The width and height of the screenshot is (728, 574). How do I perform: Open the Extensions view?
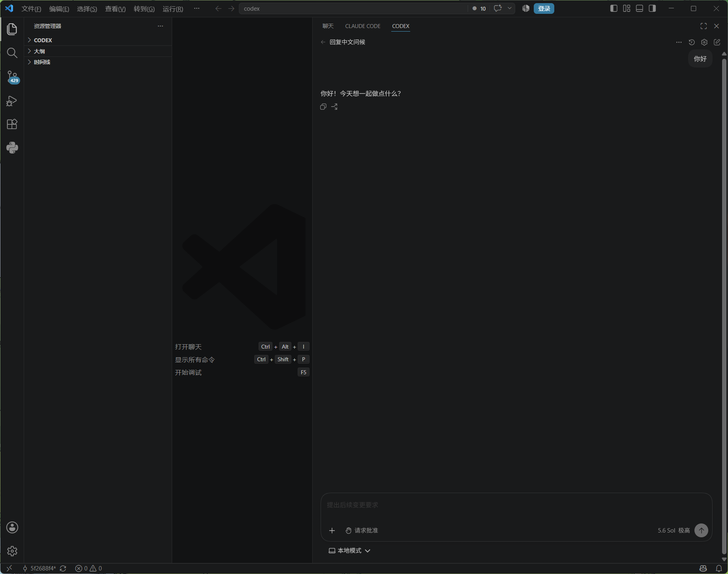click(x=12, y=124)
